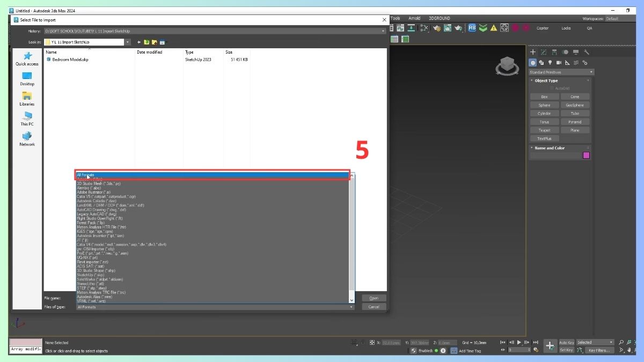
Task: Click the object color swatch
Action: tap(586, 155)
